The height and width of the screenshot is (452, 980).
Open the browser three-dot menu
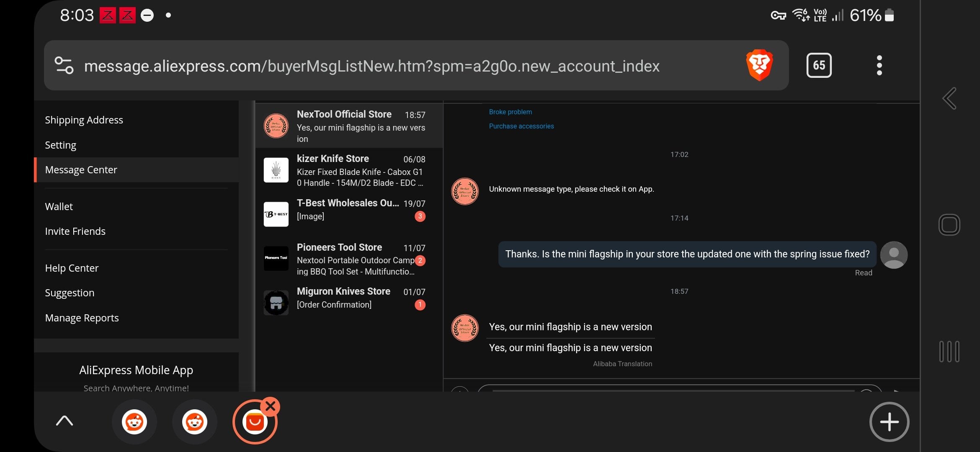(879, 65)
